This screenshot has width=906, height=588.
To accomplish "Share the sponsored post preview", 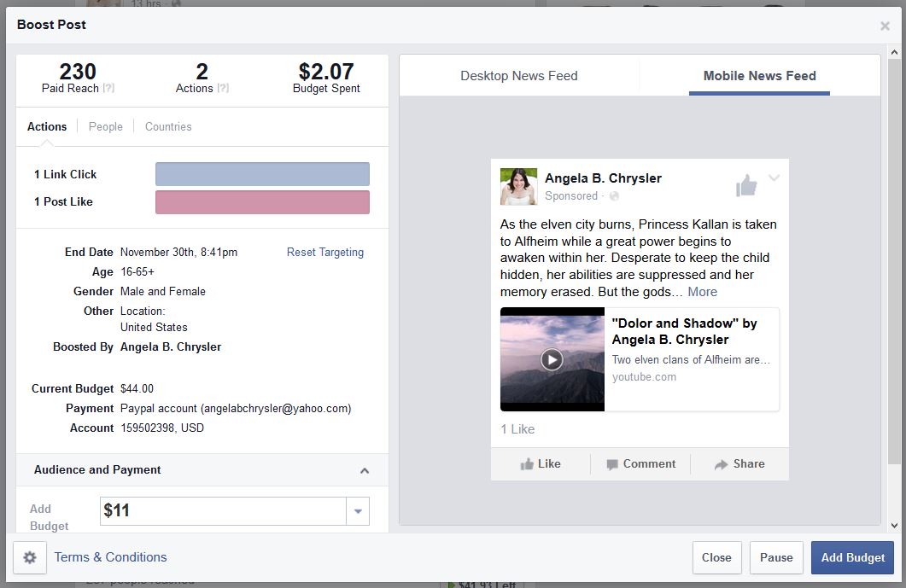I will click(739, 463).
